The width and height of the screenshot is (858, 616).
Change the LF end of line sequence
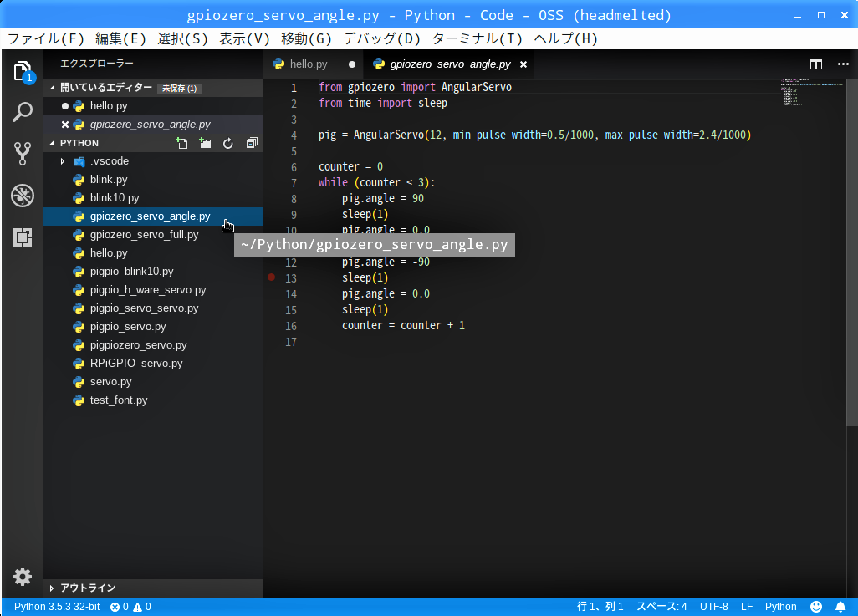pyautogui.click(x=747, y=607)
